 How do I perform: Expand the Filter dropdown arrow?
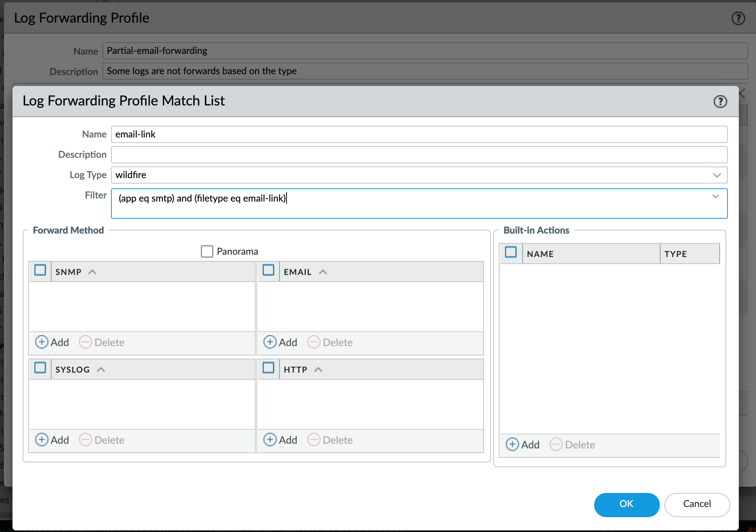(x=715, y=196)
